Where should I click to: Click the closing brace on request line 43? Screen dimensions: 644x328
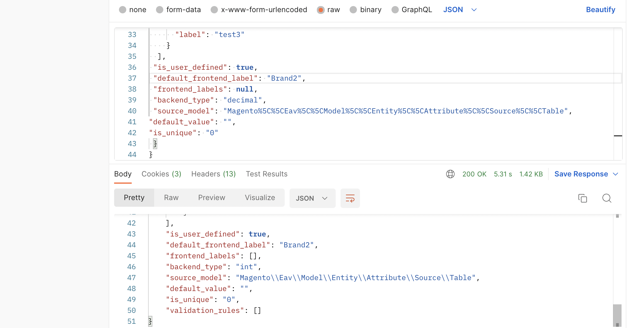point(155,144)
